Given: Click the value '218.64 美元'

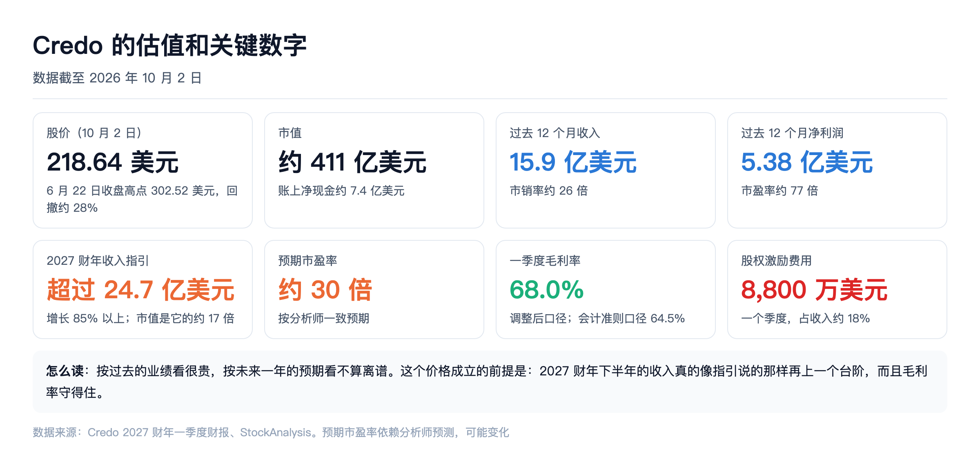Looking at the screenshot, I should point(113,162).
